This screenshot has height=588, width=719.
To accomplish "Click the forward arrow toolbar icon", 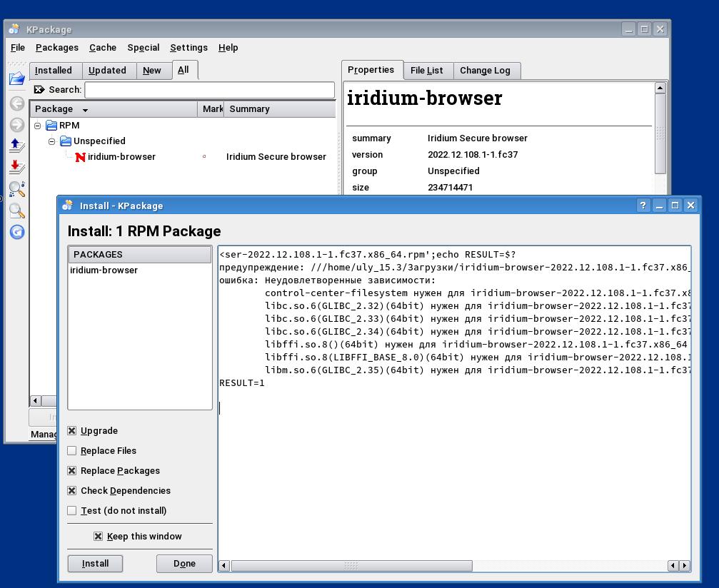I will pos(17,125).
